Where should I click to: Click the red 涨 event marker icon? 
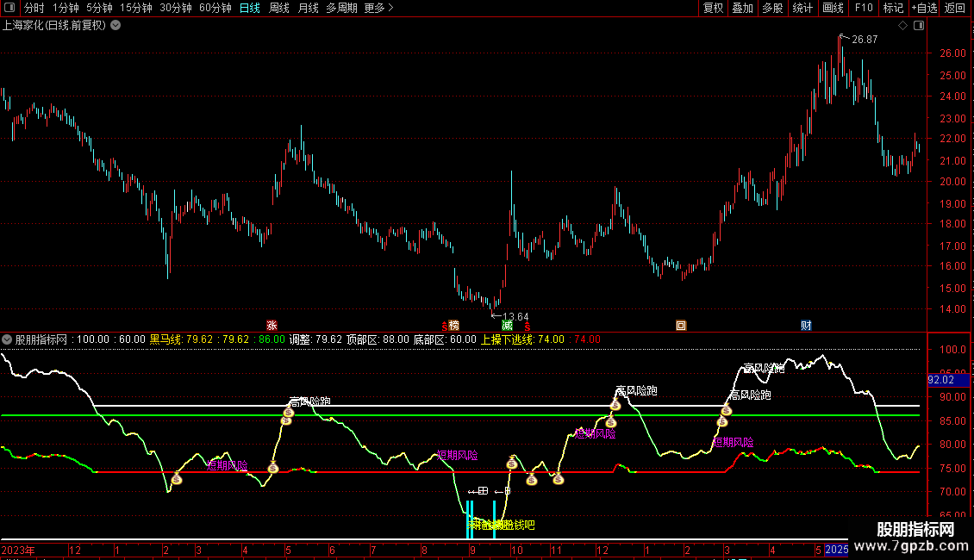[272, 326]
